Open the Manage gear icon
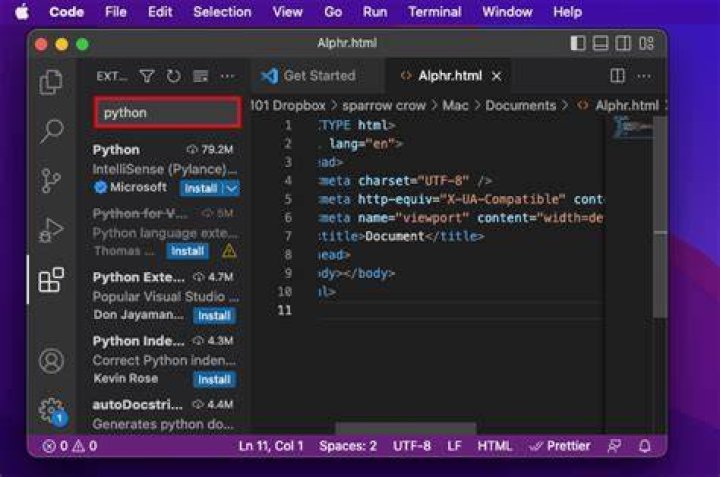Screen dimensions: 720x477 52,411
